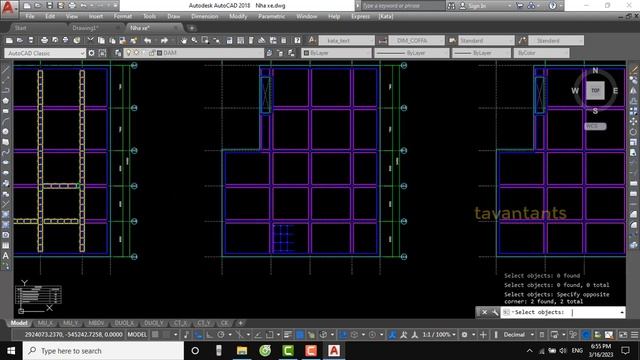Open the DIM_COFFA dimension style dropdown

(417, 40)
